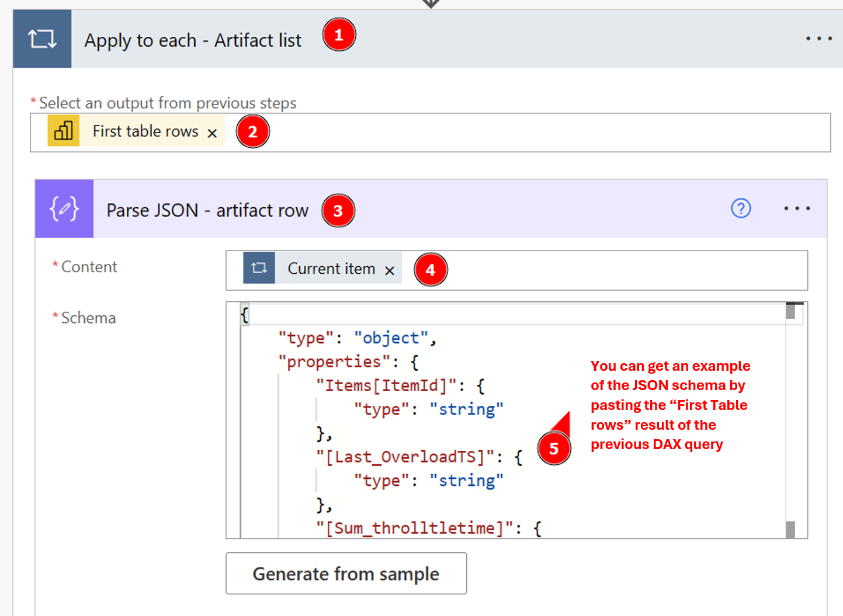Click the Power BI First table rows icon
Viewport: 843px width, 616px height.
pyautogui.click(x=64, y=131)
